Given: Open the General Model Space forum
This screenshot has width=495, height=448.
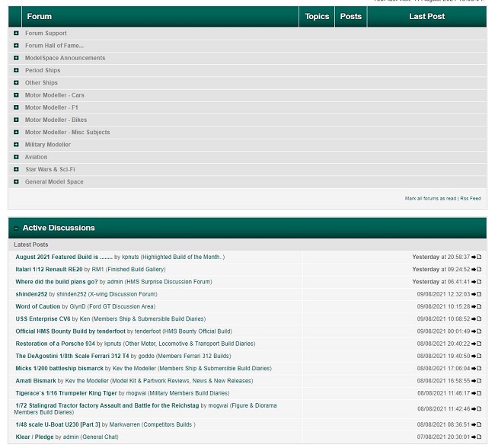Looking at the screenshot, I should click(x=54, y=182).
